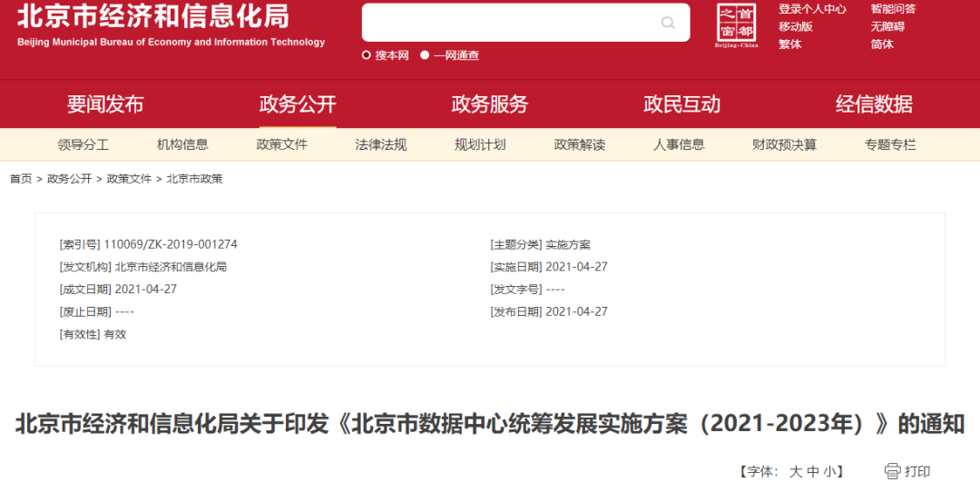This screenshot has width=980, height=492.
Task: Switch to 繁体 traditional Chinese
Action: (x=790, y=44)
